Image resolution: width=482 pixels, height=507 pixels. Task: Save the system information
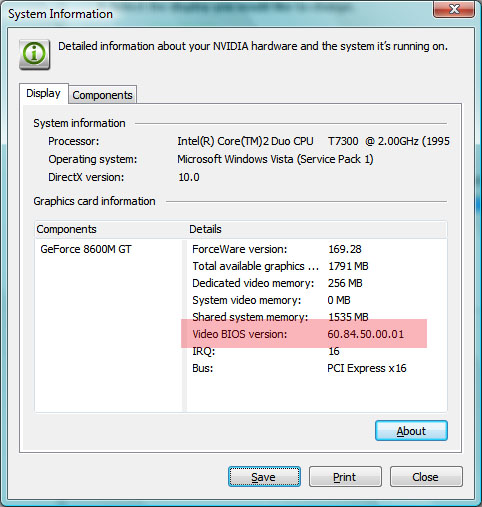(x=264, y=477)
